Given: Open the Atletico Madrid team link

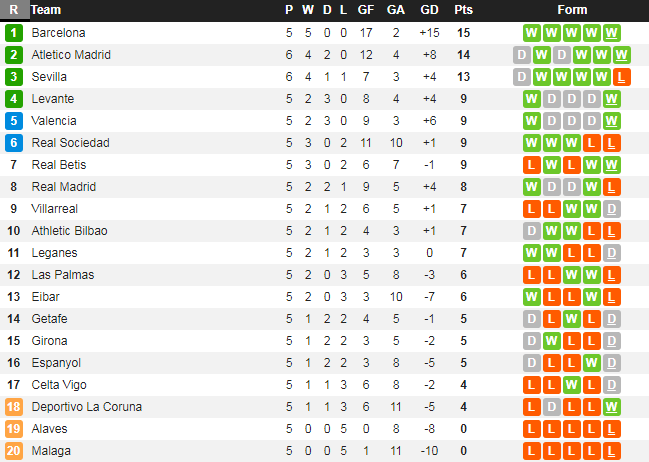Looking at the screenshot, I should pos(71,55).
